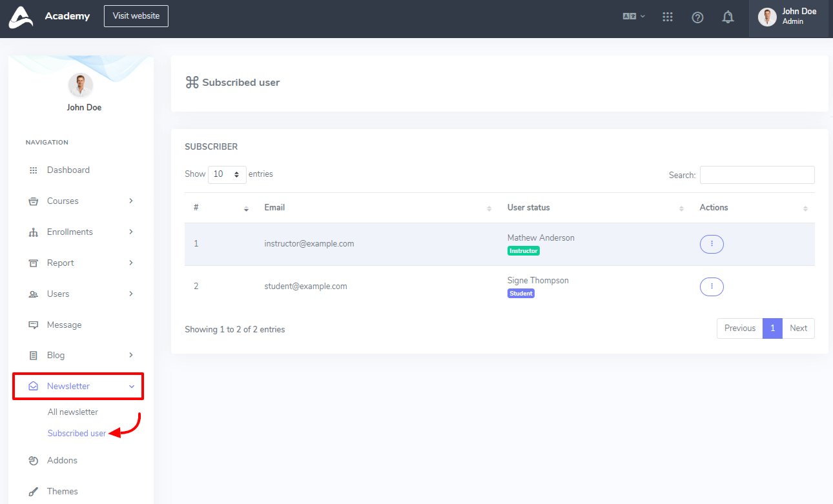Click the help question mark icon
Viewport: 833px width, 504px height.
[x=697, y=17]
